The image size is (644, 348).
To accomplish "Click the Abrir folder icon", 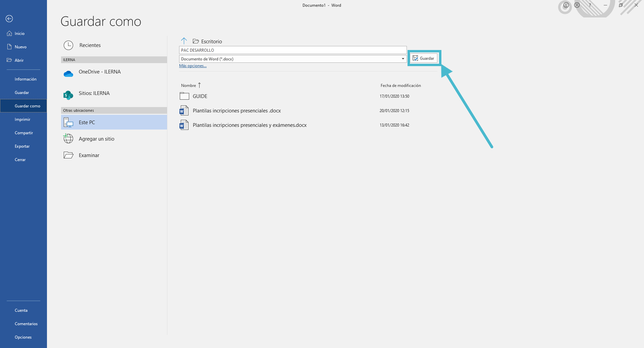I will click(9, 60).
